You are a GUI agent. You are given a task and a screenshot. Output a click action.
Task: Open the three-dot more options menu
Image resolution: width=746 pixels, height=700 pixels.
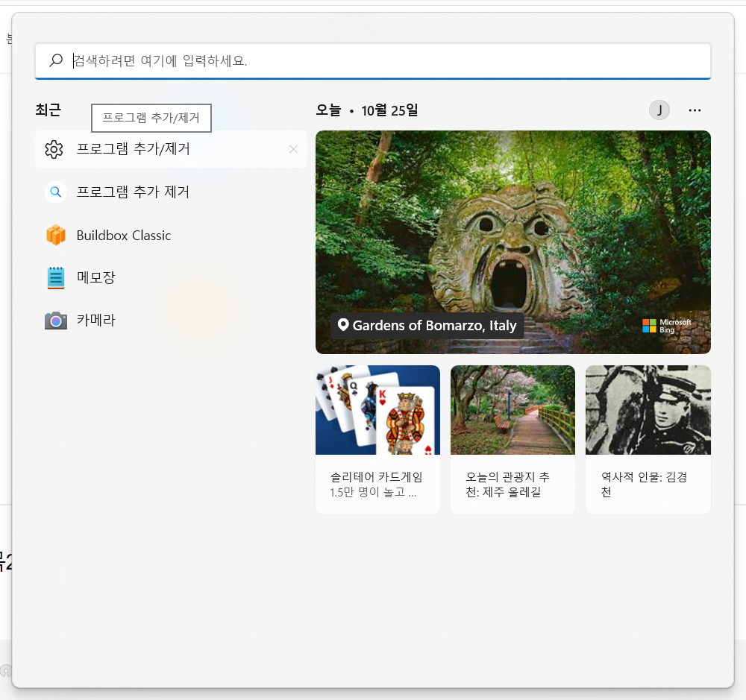coord(695,110)
